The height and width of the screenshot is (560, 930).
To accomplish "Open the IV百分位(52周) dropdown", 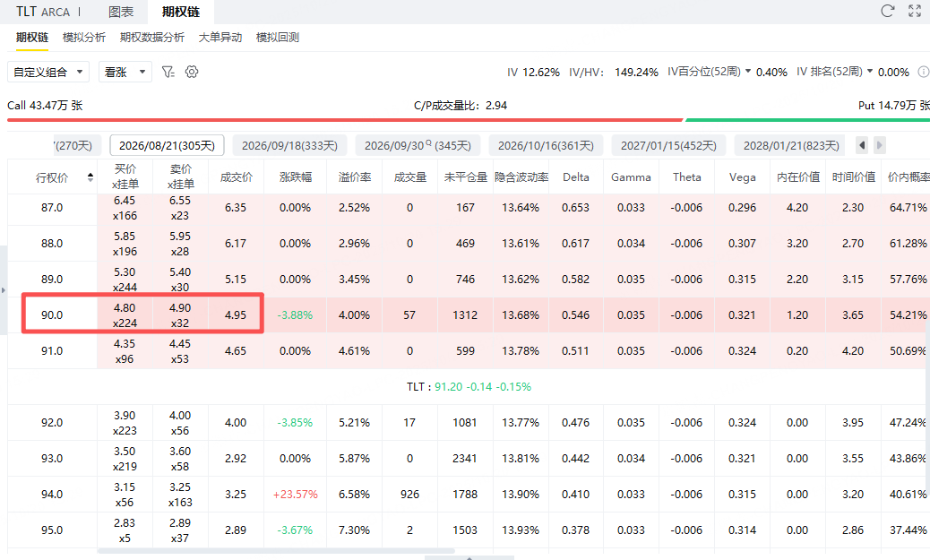I will (x=710, y=72).
